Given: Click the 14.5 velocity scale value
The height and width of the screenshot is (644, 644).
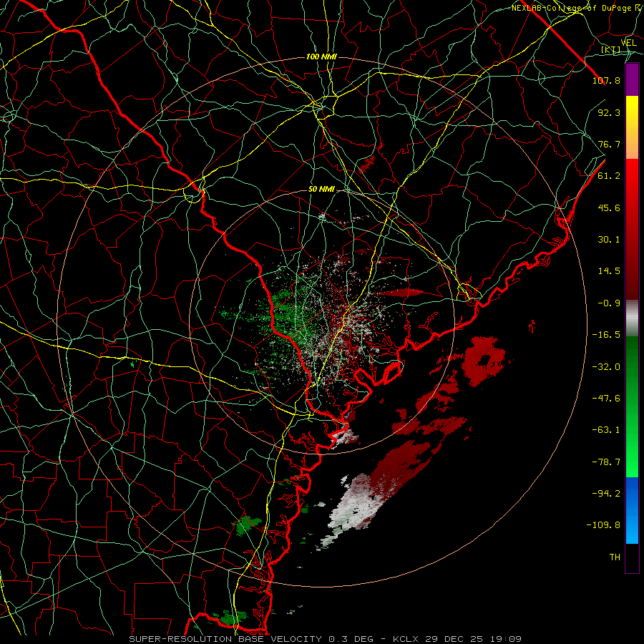Looking at the screenshot, I should pyautogui.click(x=609, y=271).
